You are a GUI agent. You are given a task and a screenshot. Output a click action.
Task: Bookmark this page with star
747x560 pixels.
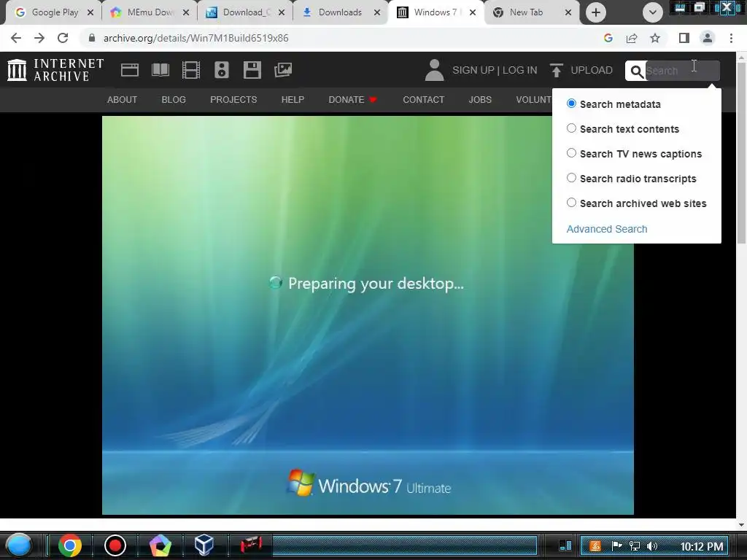click(655, 38)
